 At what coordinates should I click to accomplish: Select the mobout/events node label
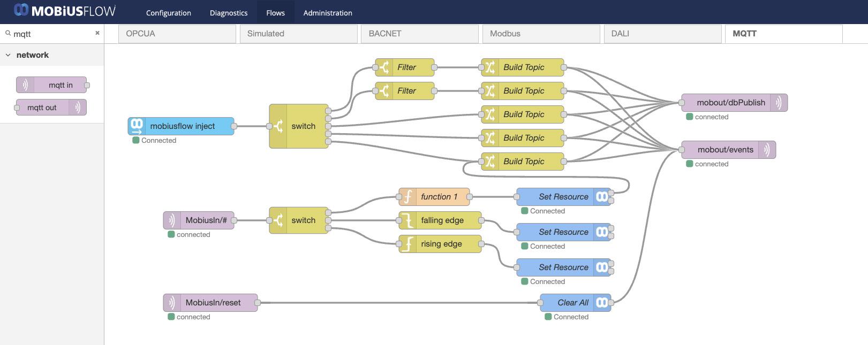726,150
